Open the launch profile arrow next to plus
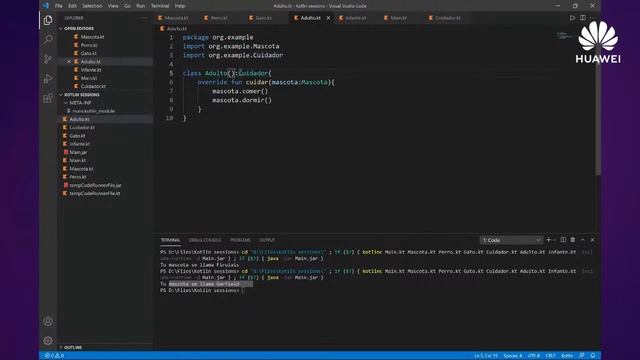Screen dimensions: 640x360 (x=554, y=240)
